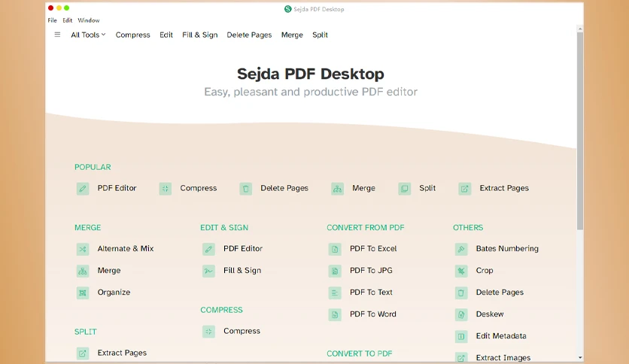
Task: Click the PDF To Text icon
Action: (x=335, y=293)
